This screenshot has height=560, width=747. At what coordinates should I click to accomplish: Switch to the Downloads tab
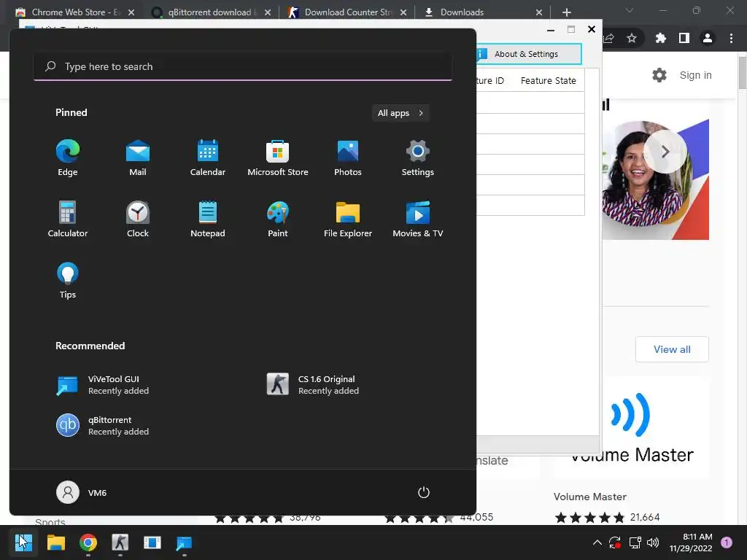[x=481, y=12]
